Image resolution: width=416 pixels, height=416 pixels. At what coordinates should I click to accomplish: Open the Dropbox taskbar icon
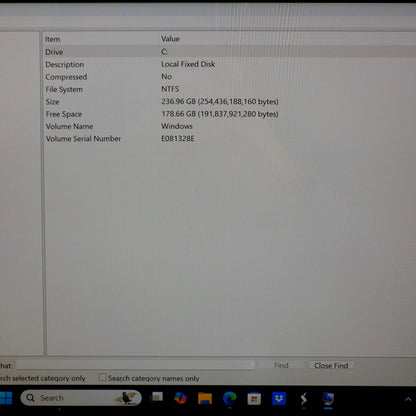pyautogui.click(x=279, y=398)
